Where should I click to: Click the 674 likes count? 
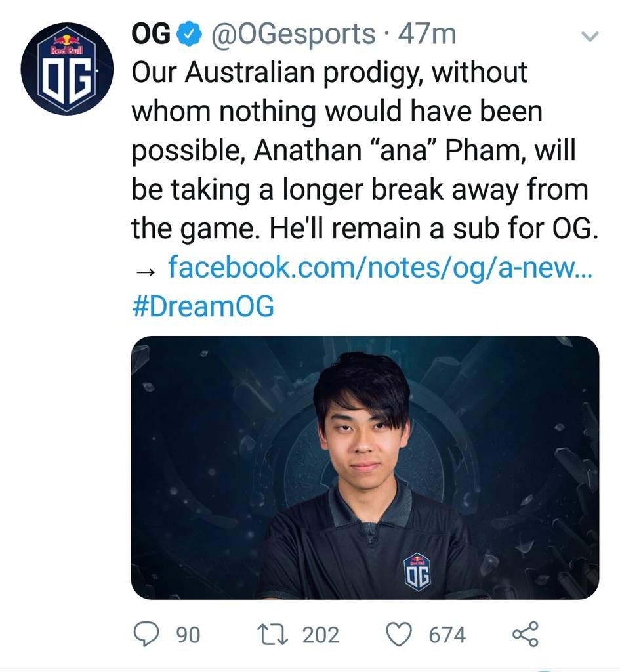point(447,635)
